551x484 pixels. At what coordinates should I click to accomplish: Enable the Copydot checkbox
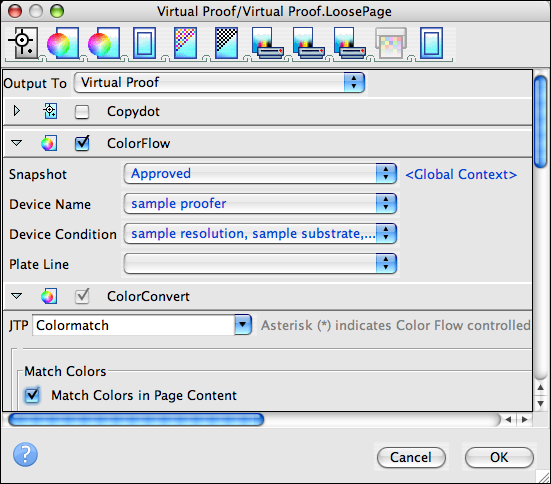point(82,112)
